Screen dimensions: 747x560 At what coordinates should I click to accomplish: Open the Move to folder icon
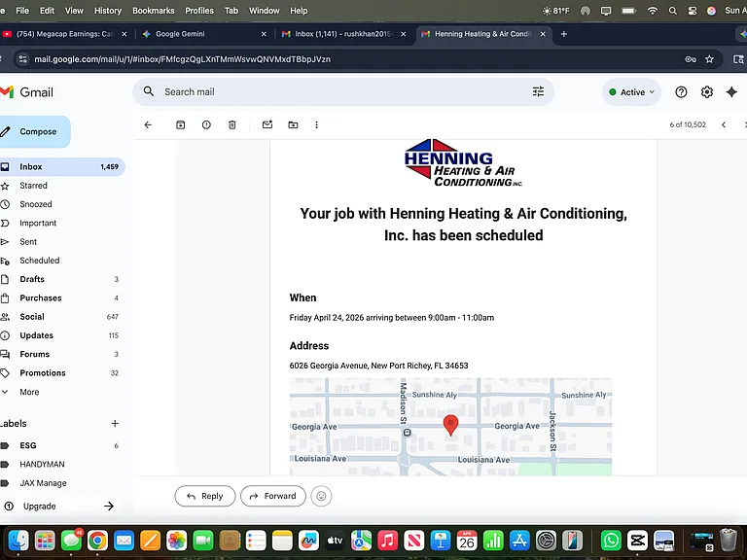tap(293, 124)
